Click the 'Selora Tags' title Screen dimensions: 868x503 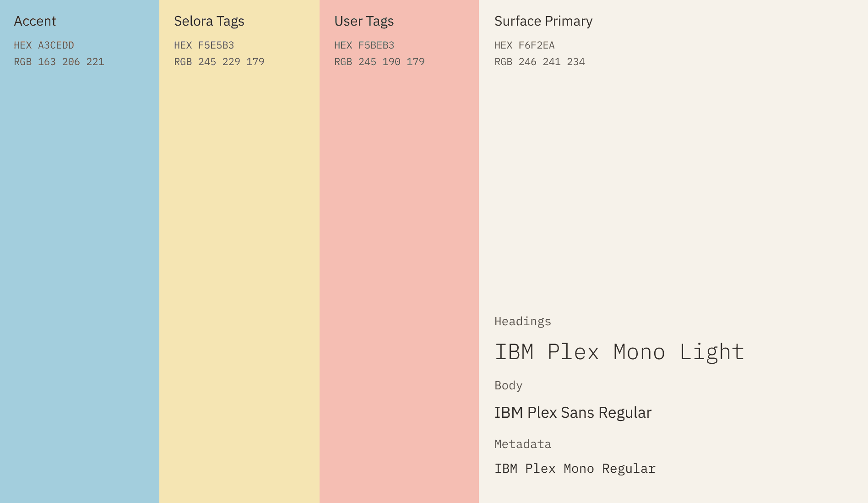pyautogui.click(x=209, y=21)
